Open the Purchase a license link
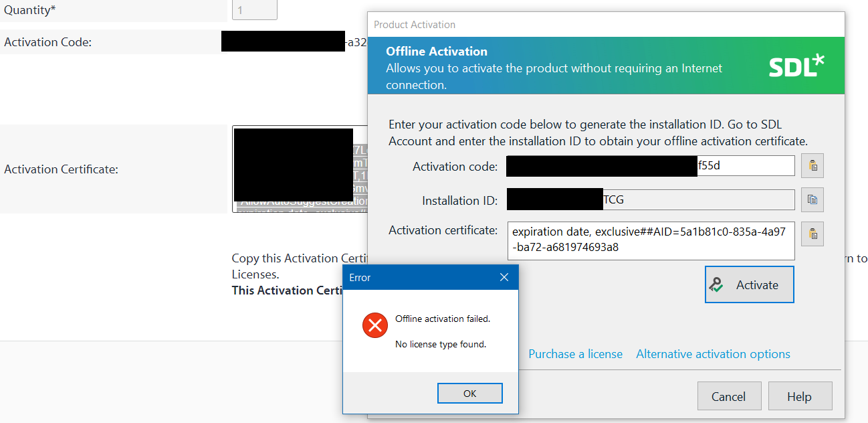Viewport: 868px width, 423px height. [x=575, y=354]
